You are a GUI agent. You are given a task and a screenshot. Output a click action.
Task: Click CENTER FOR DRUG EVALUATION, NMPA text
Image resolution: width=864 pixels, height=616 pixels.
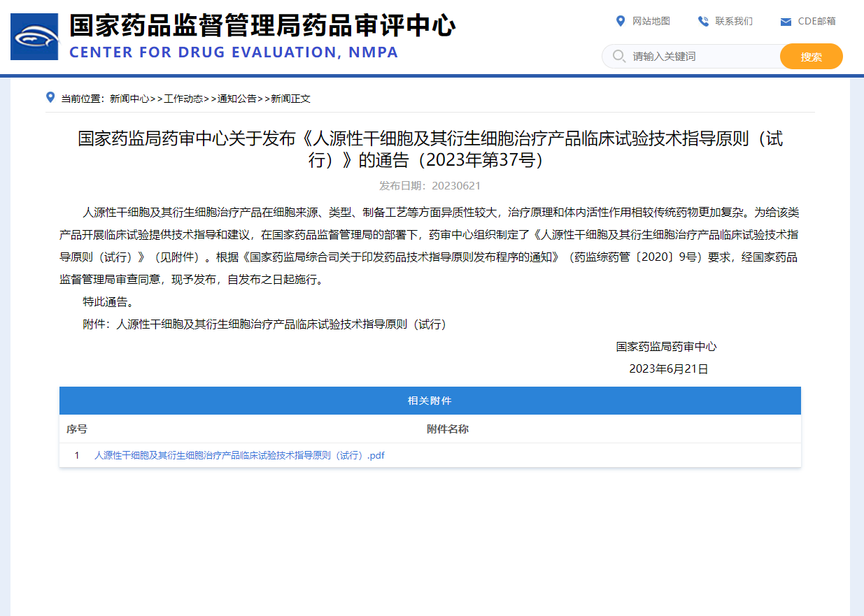coord(234,52)
